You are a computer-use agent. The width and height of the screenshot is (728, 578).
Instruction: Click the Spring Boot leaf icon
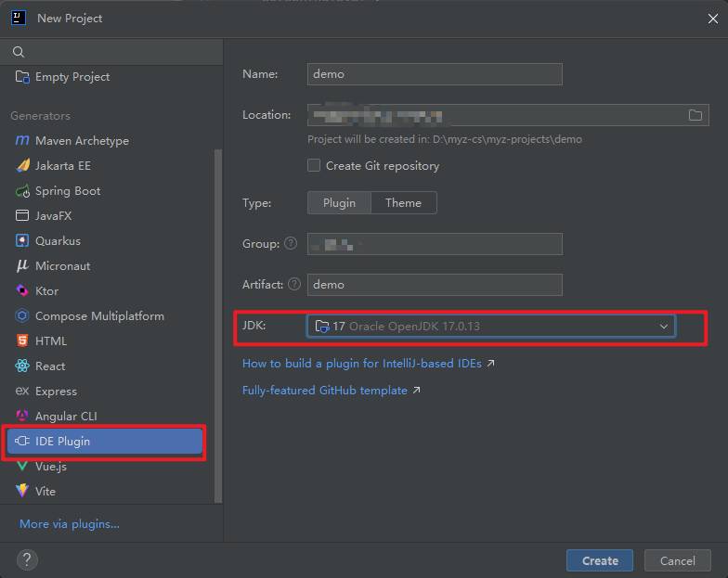coord(22,191)
